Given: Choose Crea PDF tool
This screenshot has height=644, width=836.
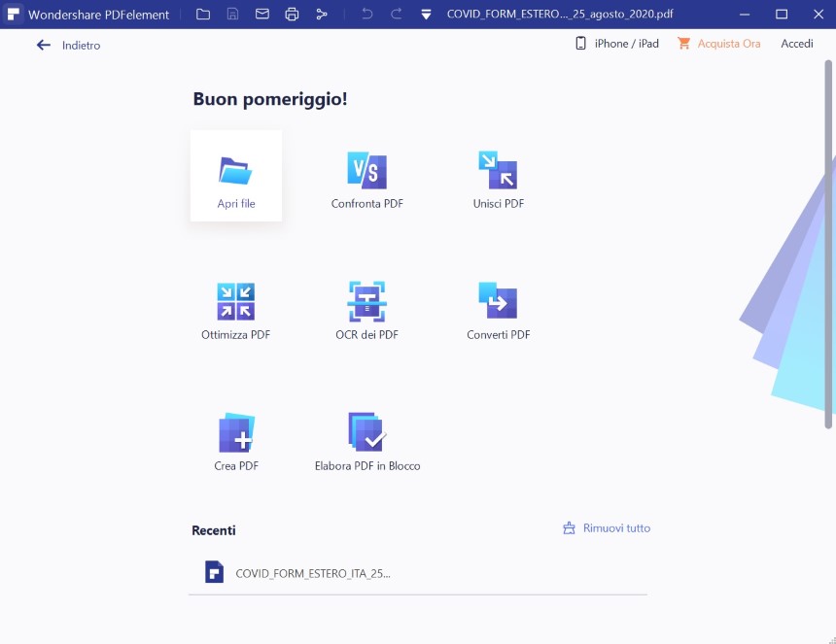Looking at the screenshot, I should pyautogui.click(x=236, y=442).
